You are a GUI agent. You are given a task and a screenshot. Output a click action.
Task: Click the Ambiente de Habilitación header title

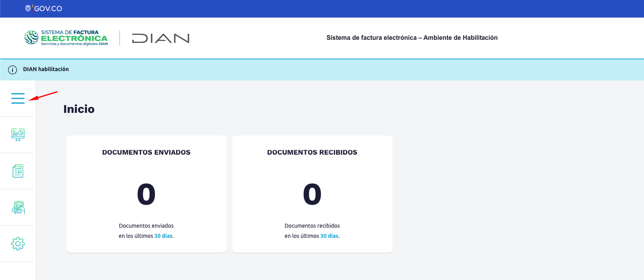point(412,38)
